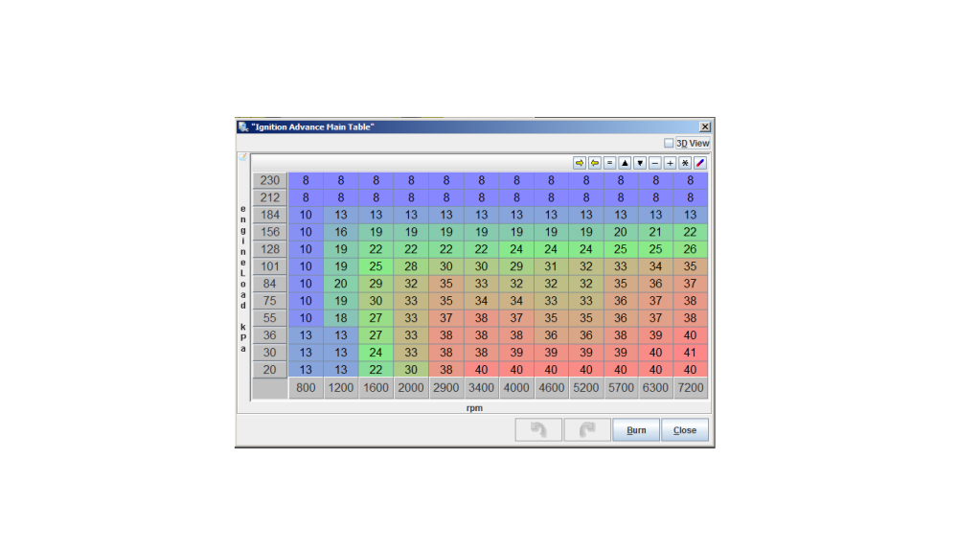Image resolution: width=980 pixels, height=551 pixels.
Task: Select the 2900 rpm column header
Action: [x=445, y=388]
